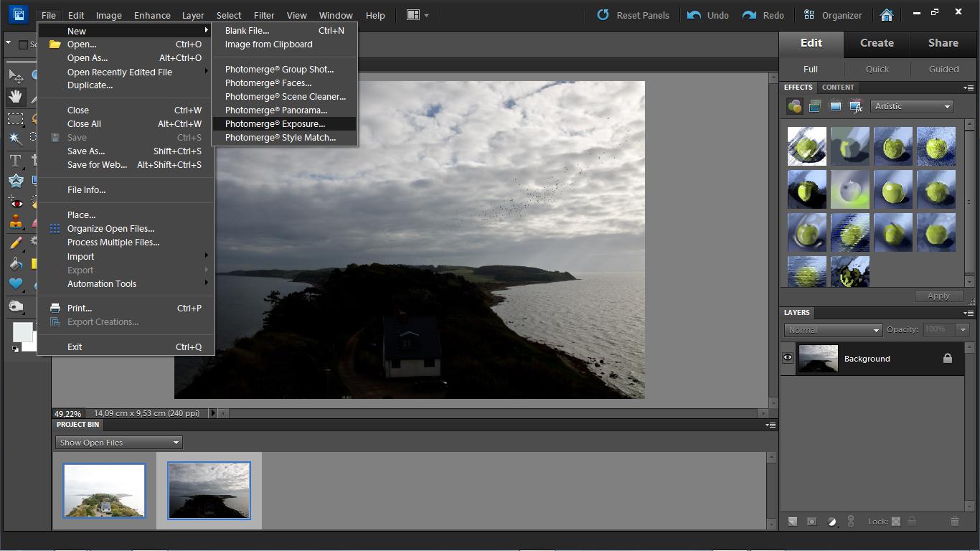The height and width of the screenshot is (551, 980).
Task: Open the Organizer
Action: pyautogui.click(x=833, y=15)
